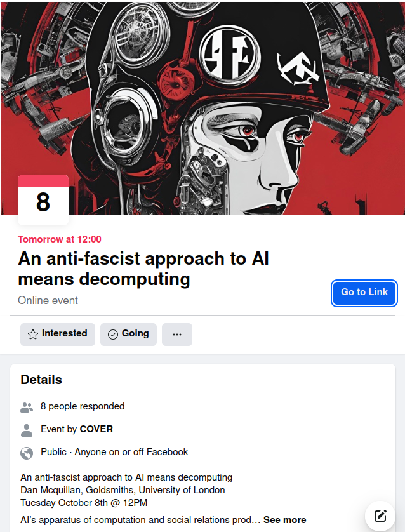This screenshot has width=405, height=532.
Task: Click Public Anyone on or off Facebook
Action: tap(114, 452)
